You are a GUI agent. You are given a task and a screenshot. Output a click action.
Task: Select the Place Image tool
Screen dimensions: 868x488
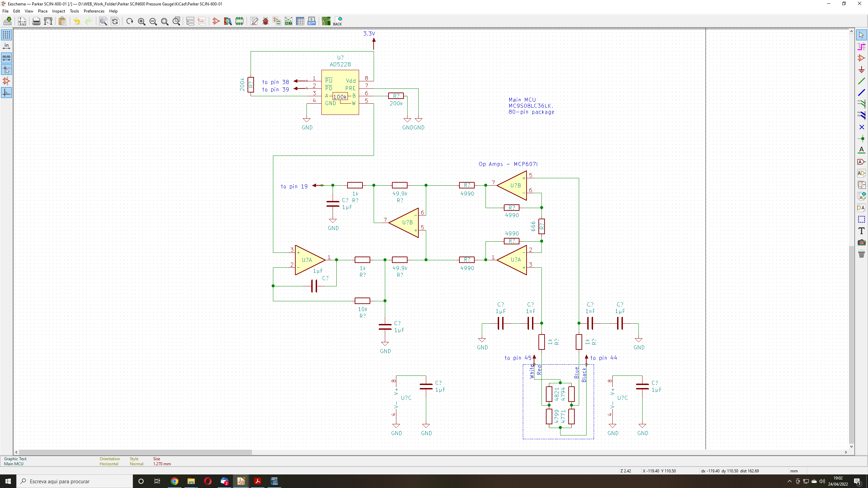click(862, 242)
